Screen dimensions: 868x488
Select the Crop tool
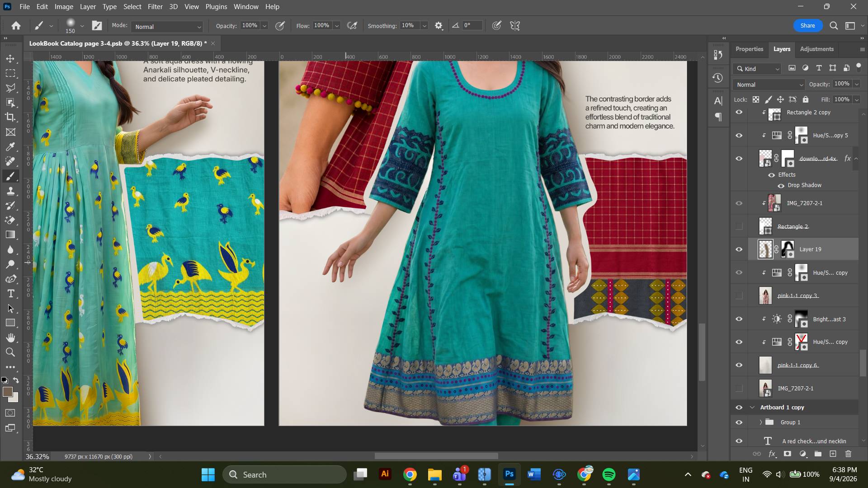pyautogui.click(x=10, y=117)
